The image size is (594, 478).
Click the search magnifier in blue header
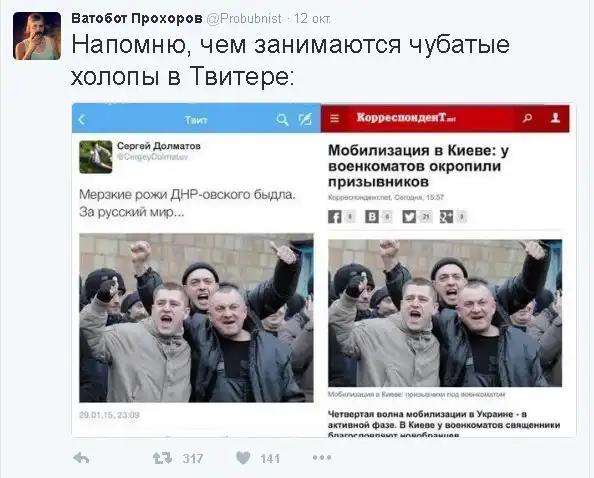(x=282, y=120)
